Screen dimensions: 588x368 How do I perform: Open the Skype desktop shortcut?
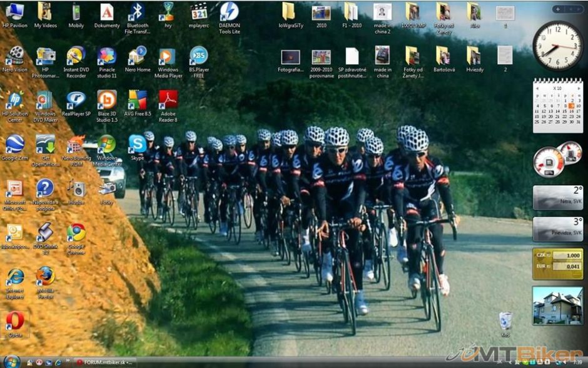[x=137, y=145]
